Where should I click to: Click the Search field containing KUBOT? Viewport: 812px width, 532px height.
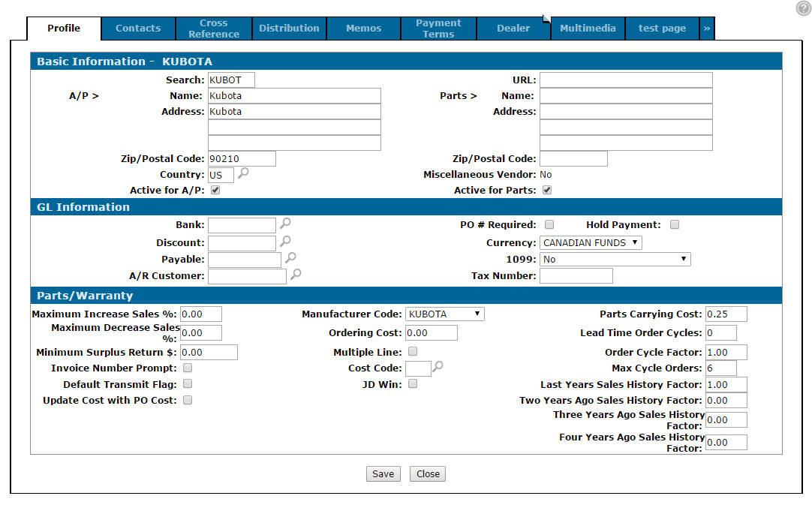[x=231, y=80]
